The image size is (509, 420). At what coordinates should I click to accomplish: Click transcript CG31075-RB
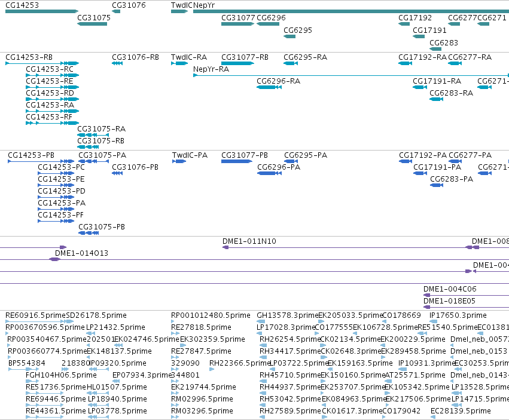tap(88, 147)
